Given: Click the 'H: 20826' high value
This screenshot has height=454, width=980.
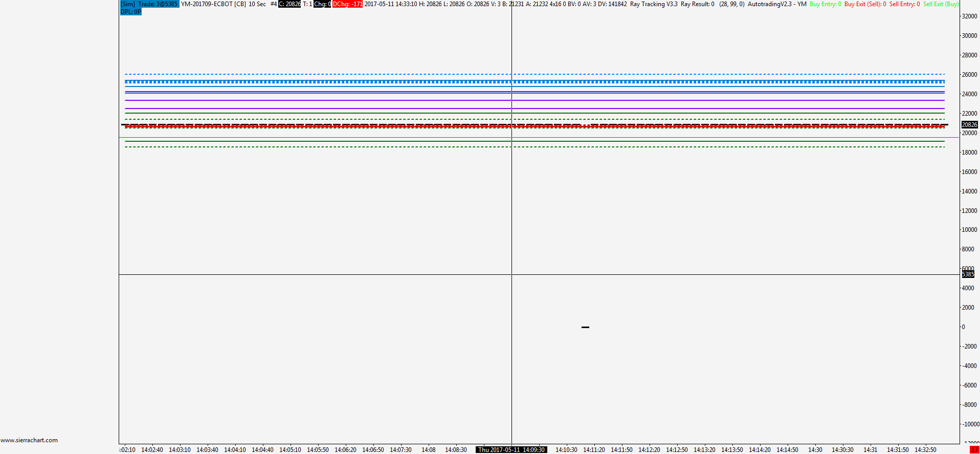Looking at the screenshot, I should [430, 4].
